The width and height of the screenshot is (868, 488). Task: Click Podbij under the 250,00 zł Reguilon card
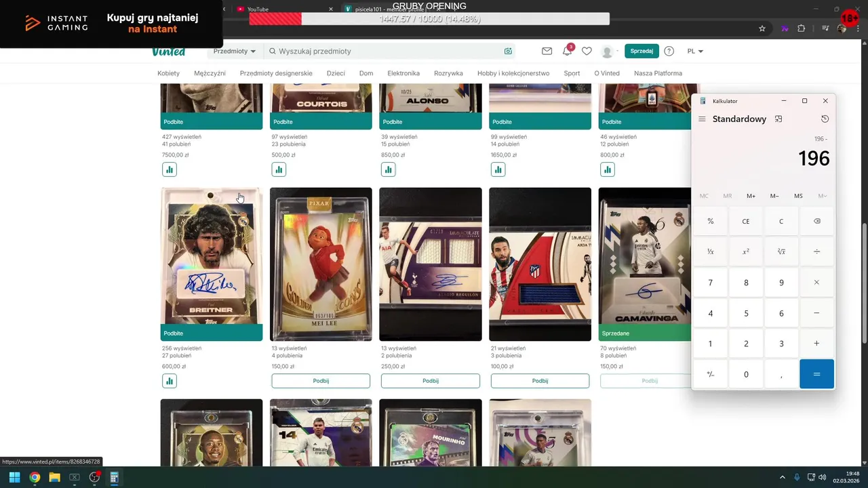click(x=431, y=381)
